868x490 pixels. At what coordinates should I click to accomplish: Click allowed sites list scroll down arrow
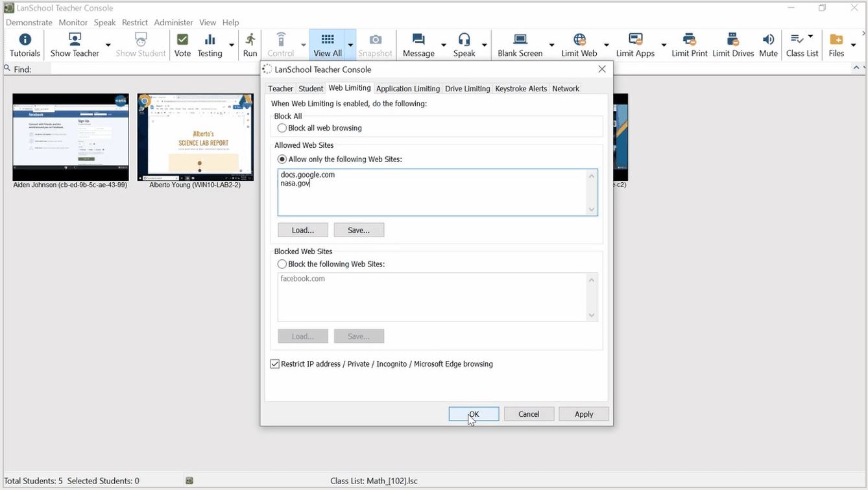[x=592, y=209]
